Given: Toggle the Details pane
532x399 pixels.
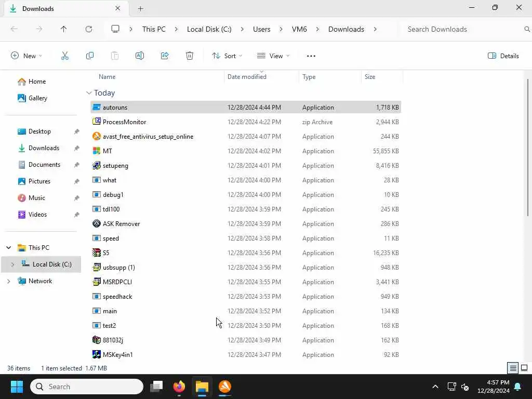Looking at the screenshot, I should pyautogui.click(x=503, y=56).
